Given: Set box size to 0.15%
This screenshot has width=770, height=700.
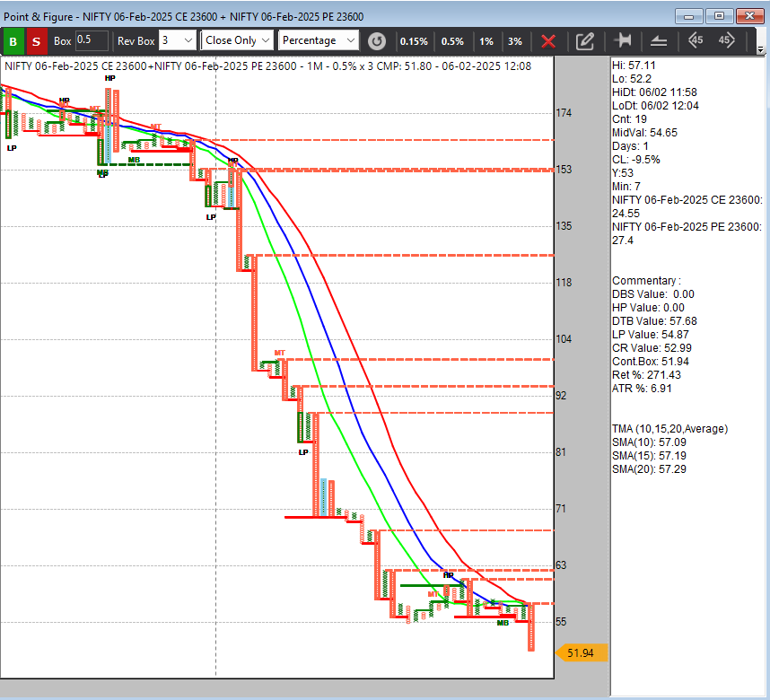Looking at the screenshot, I should click(x=414, y=41).
